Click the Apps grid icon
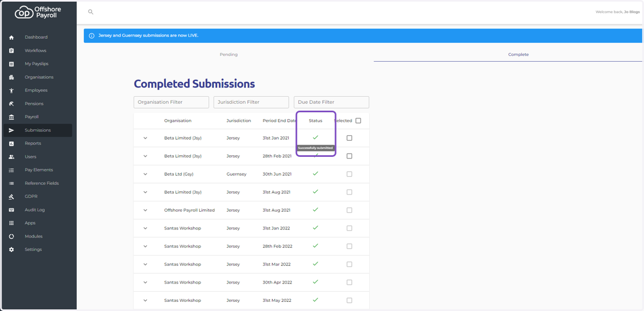Screen dimensions: 644x311 point(11,223)
